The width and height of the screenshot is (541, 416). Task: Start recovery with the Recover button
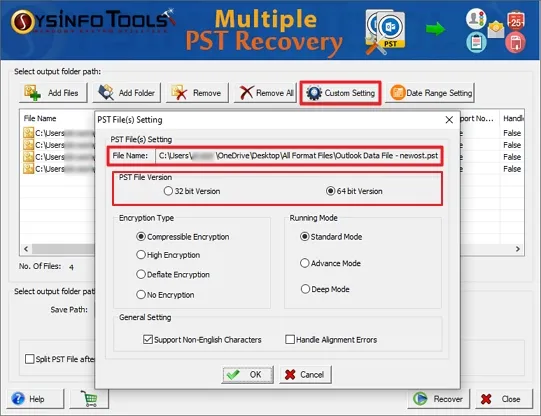tap(439, 399)
